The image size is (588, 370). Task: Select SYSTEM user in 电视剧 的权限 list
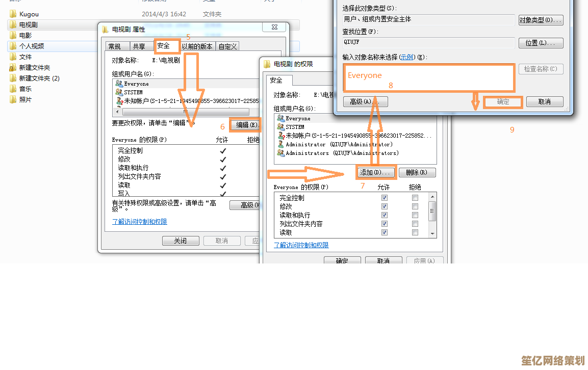click(295, 127)
